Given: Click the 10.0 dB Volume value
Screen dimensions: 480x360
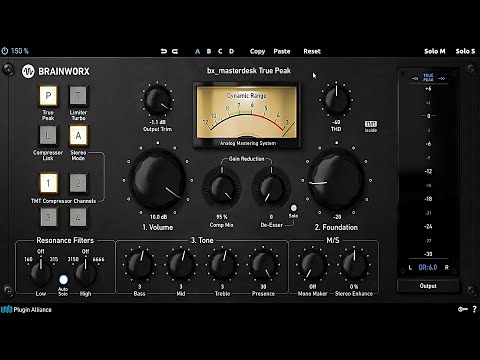Looking at the screenshot, I should [158, 217].
